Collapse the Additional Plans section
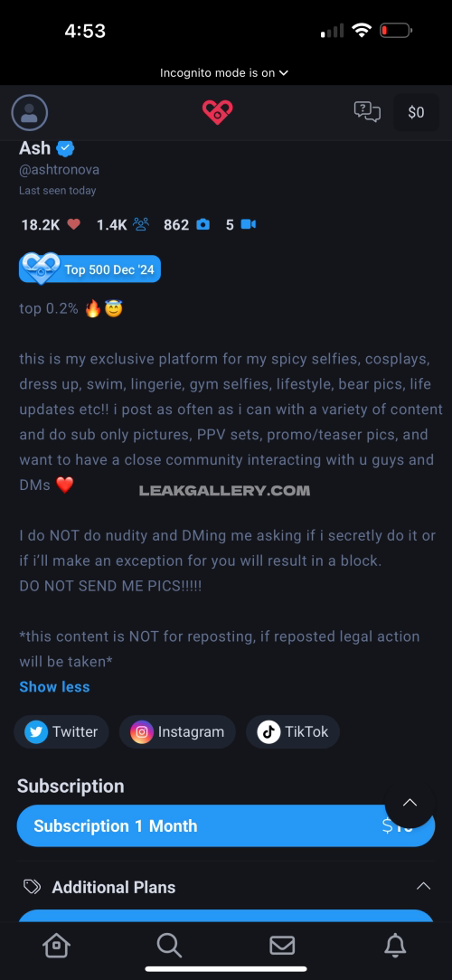The image size is (452, 980). (x=423, y=886)
